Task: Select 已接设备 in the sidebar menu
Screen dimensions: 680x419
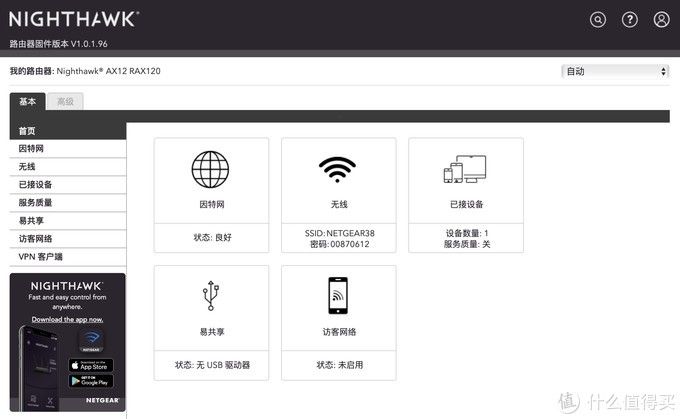Action: tap(68, 185)
